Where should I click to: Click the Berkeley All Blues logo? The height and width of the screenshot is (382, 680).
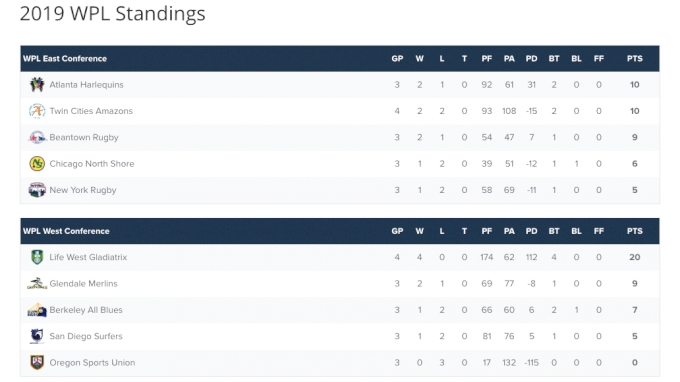pyautogui.click(x=37, y=310)
